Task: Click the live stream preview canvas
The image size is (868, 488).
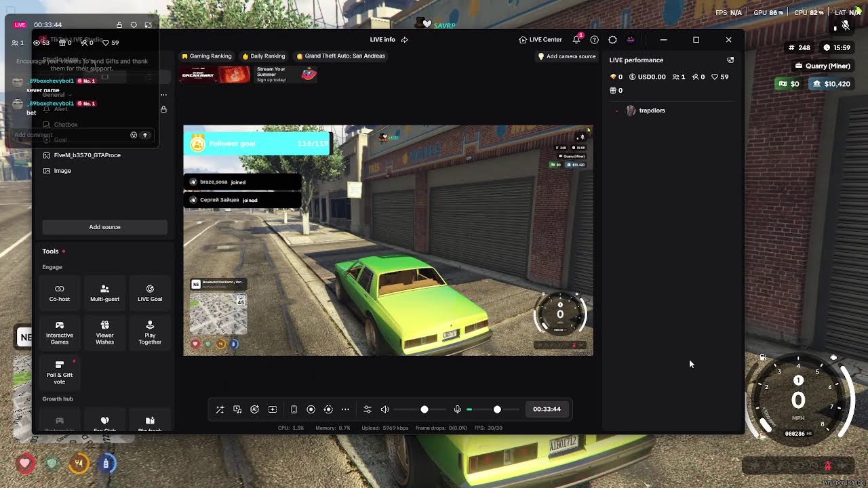Action: (x=388, y=241)
